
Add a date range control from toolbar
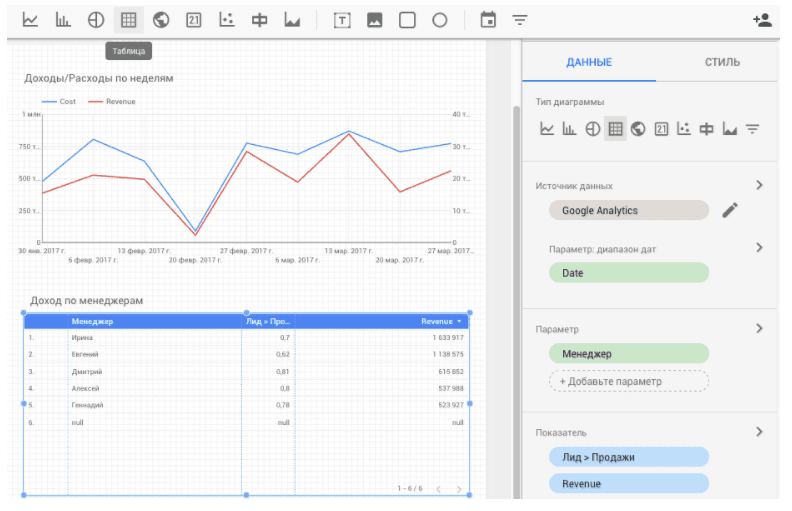(488, 20)
